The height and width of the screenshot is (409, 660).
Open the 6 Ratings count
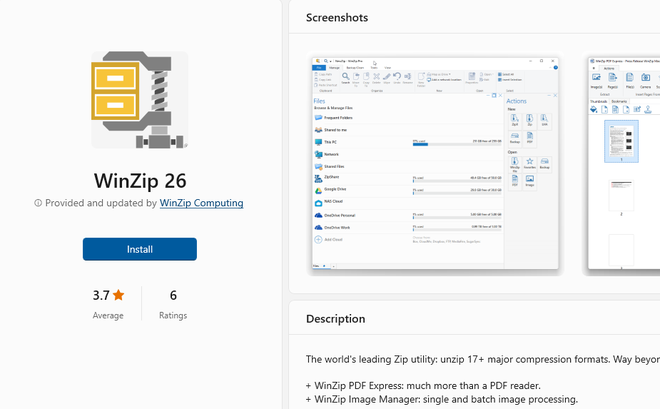(173, 304)
